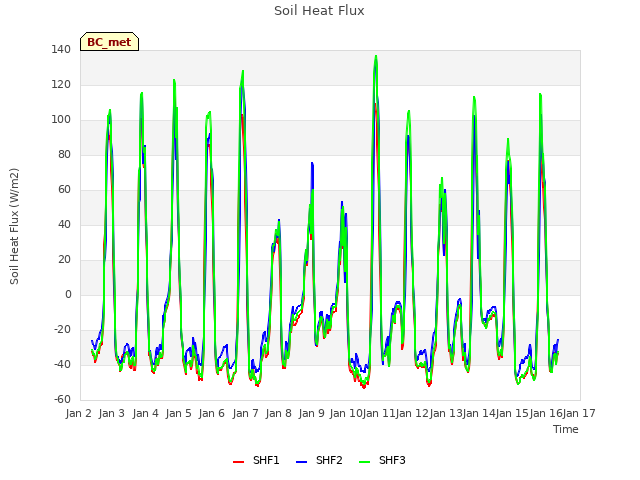
Task: Click the BC_met annotation label
Action: point(109,42)
